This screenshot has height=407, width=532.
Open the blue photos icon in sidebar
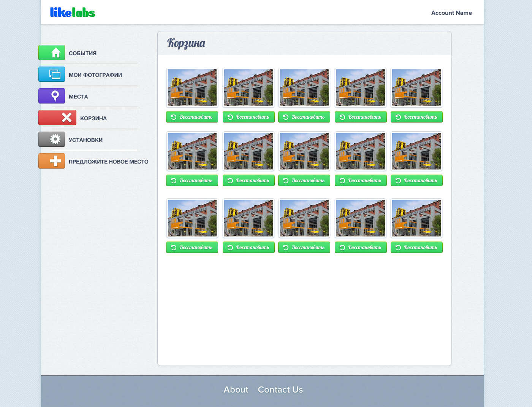52,74
